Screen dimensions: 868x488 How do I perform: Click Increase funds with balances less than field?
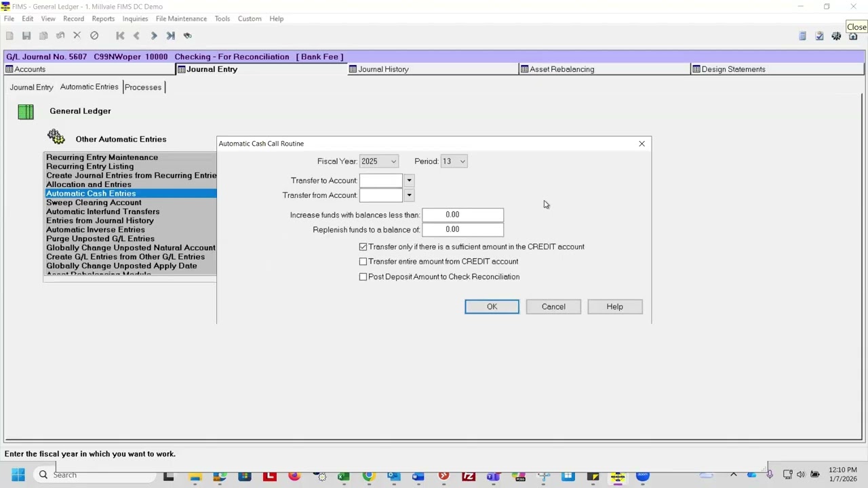coord(462,215)
